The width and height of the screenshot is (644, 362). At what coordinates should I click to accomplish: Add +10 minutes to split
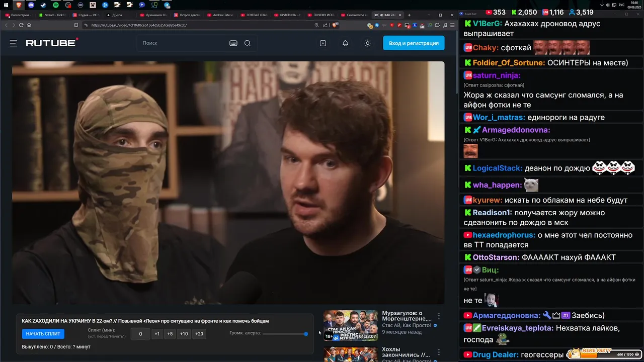[184, 334]
